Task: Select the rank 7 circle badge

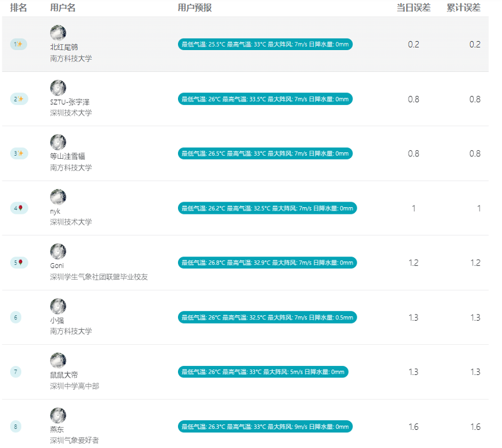Action: tap(16, 372)
